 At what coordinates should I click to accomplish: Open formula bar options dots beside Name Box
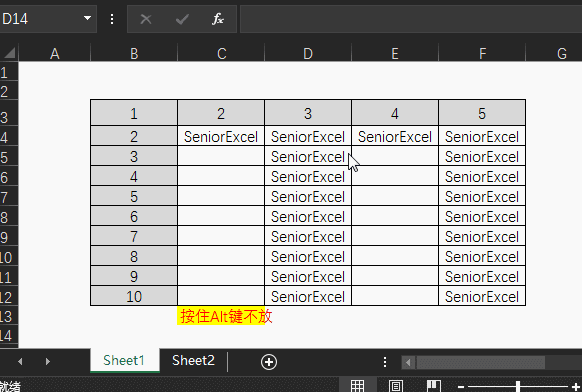point(112,19)
